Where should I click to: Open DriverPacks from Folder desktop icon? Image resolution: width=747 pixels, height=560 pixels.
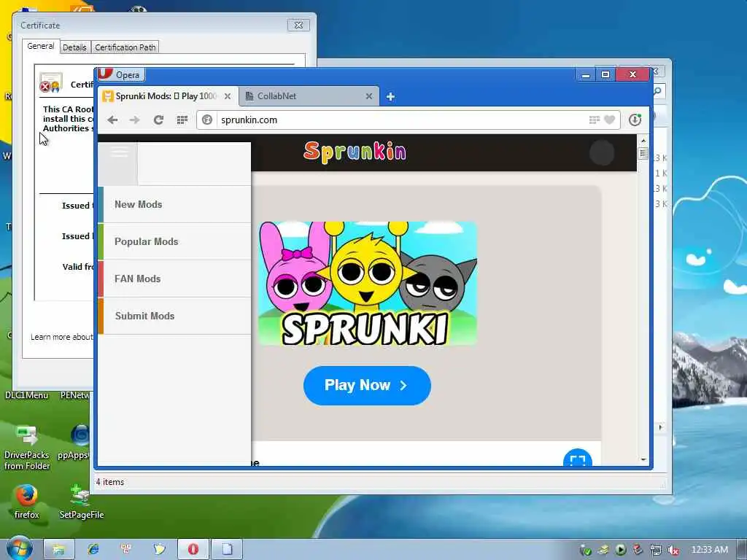click(x=27, y=447)
